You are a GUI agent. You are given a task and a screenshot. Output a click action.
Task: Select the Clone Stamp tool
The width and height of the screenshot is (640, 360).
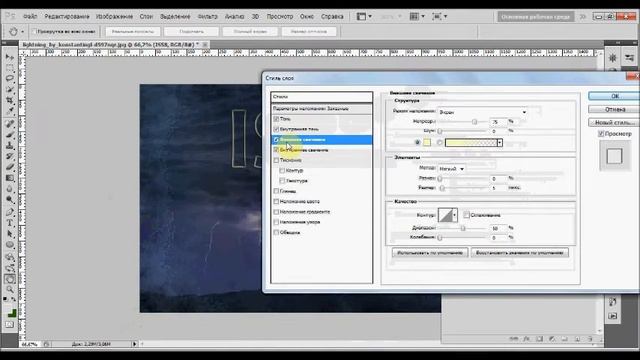10,146
